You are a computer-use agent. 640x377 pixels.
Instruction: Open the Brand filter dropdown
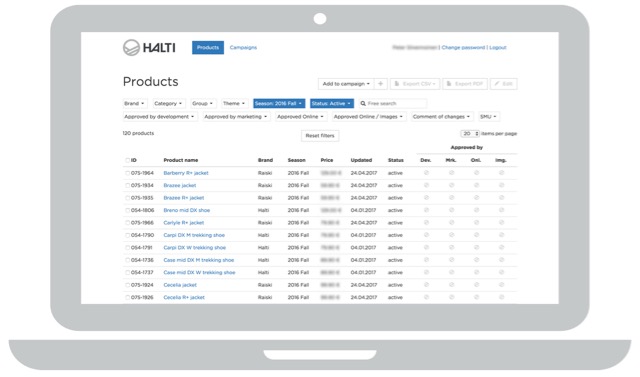click(x=134, y=104)
